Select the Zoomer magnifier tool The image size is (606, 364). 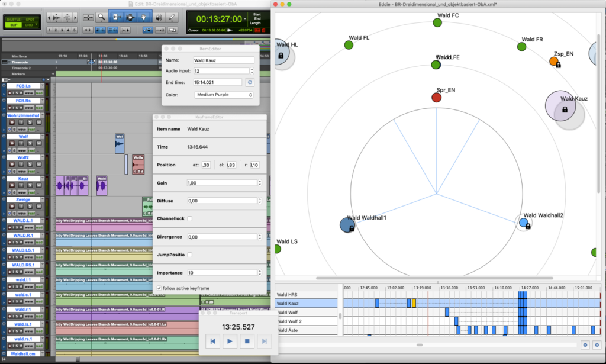click(102, 17)
